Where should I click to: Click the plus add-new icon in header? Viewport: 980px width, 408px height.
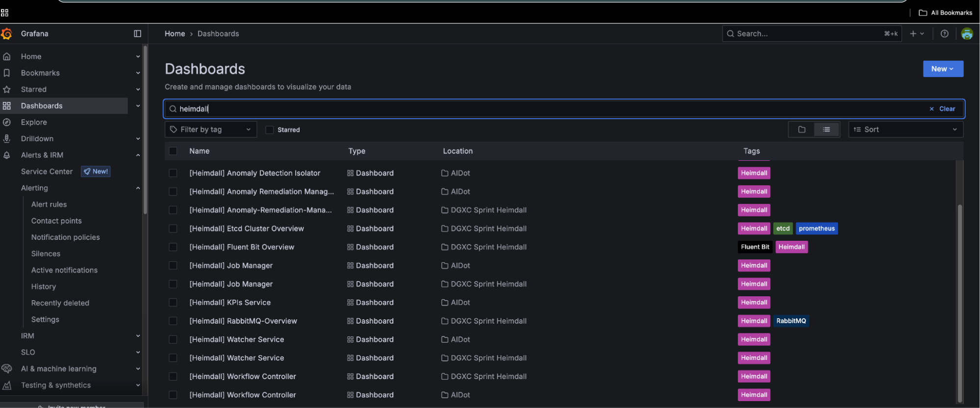click(913, 34)
